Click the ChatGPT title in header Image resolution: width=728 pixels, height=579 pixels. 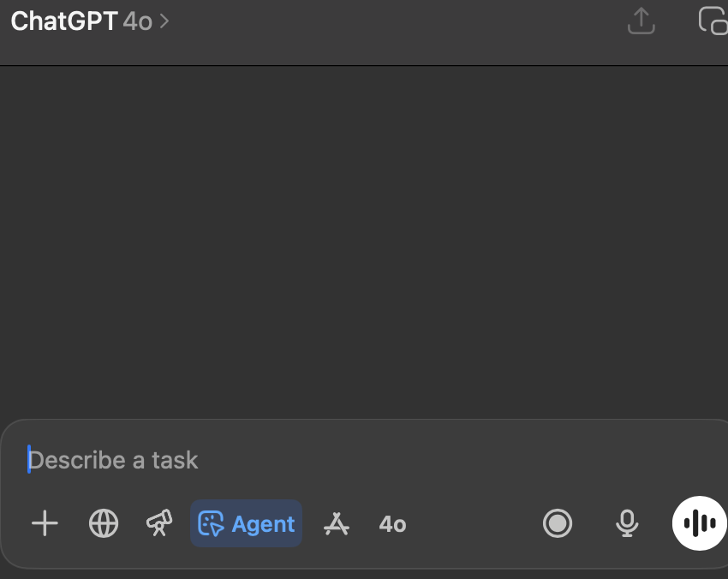tap(64, 21)
